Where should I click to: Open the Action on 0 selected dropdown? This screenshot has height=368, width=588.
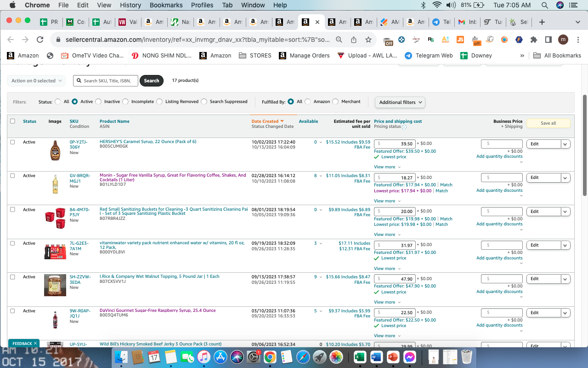(37, 81)
